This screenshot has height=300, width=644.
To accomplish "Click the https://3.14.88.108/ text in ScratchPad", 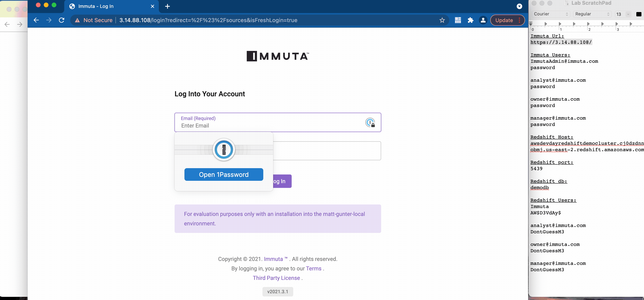I will tap(561, 42).
